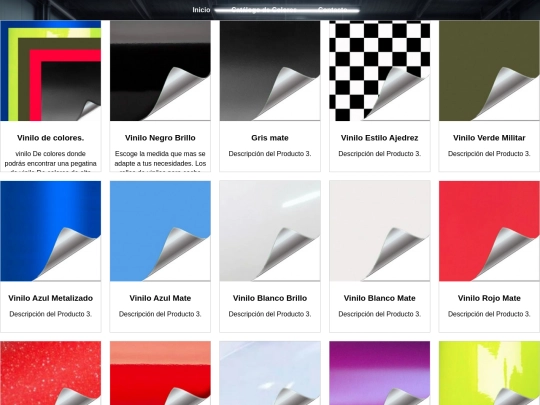540x405 pixels.
Task: Click the description under Vinilo de colores
Action: pyautogui.click(x=51, y=161)
